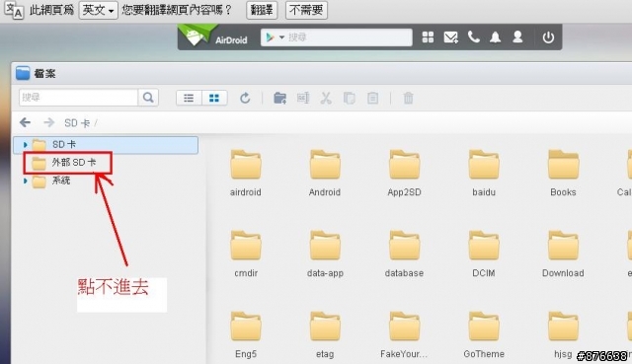Open the data-app folder
This screenshot has width=632, height=364.
tap(325, 255)
